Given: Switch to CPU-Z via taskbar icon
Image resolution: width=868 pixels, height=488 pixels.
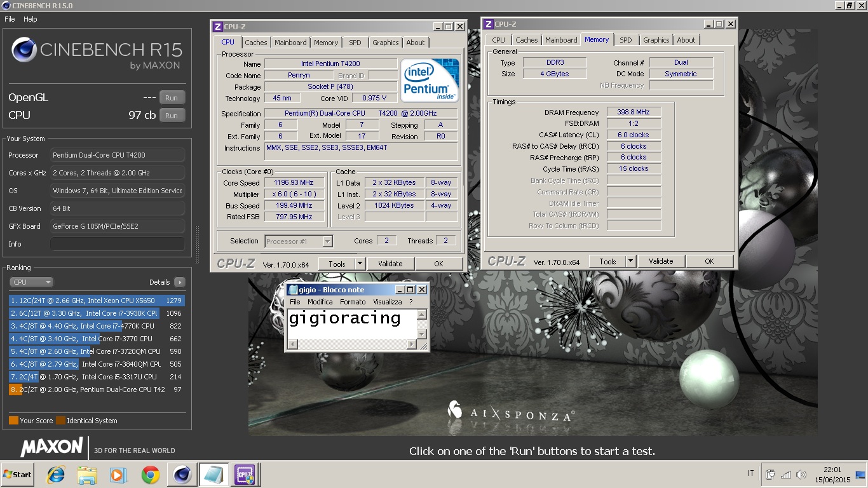Looking at the screenshot, I should [x=245, y=475].
